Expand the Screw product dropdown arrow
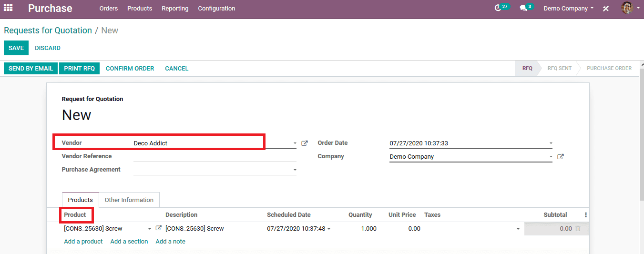The height and width of the screenshot is (254, 644). [x=150, y=229]
